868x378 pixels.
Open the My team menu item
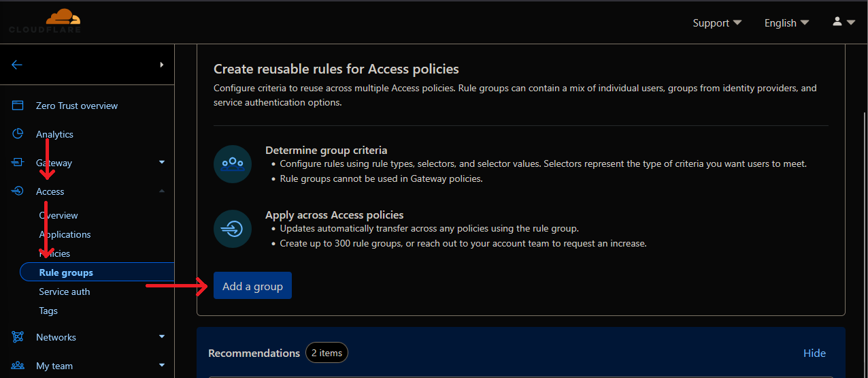click(54, 366)
